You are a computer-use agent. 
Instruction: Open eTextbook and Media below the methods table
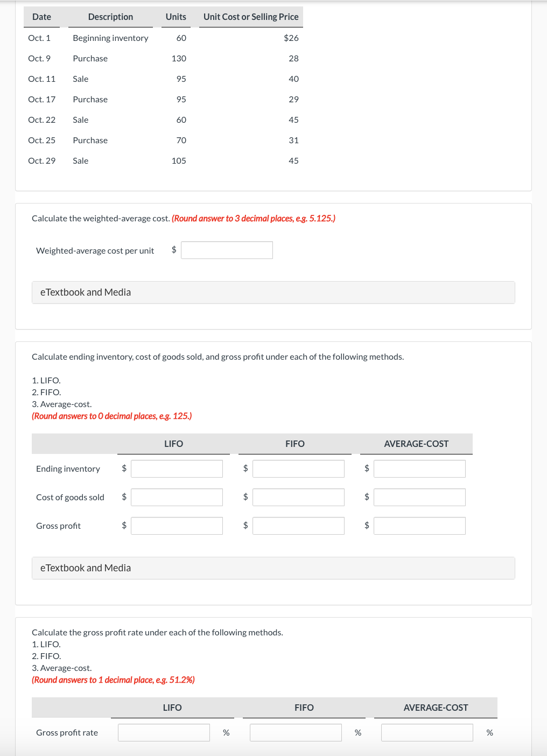86,568
